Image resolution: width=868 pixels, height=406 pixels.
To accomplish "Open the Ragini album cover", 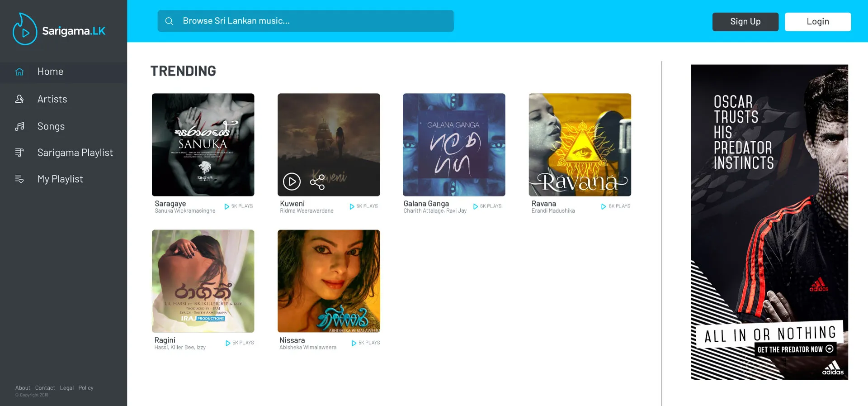I will pos(203,281).
